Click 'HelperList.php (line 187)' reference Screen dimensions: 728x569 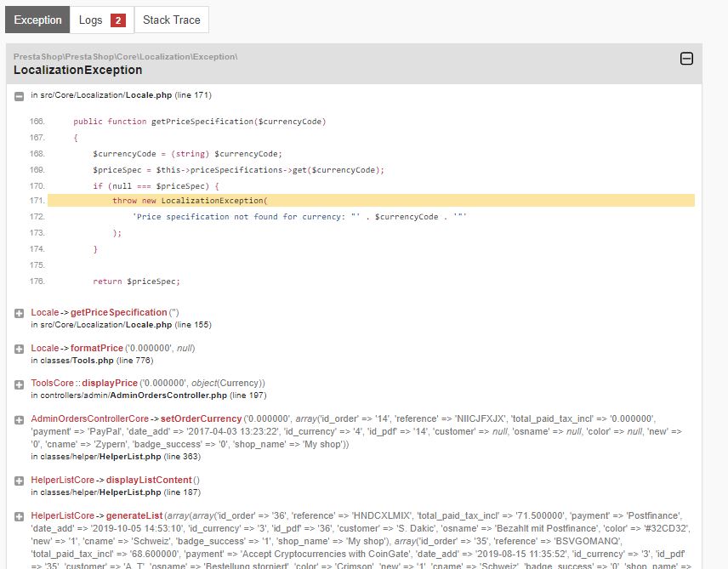coord(150,492)
